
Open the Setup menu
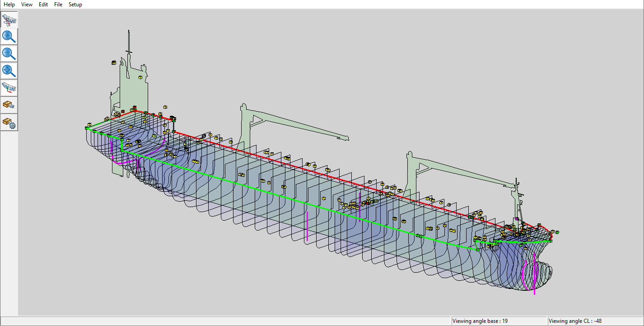(75, 5)
